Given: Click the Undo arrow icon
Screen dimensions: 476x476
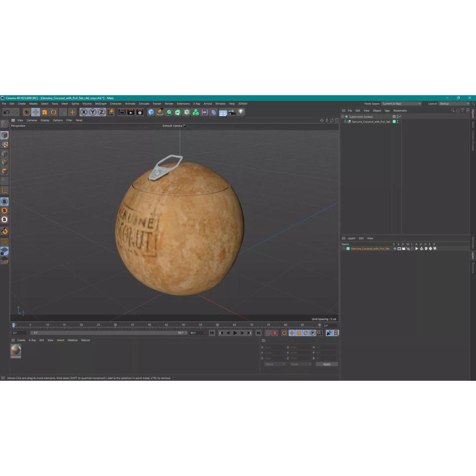Looking at the screenshot, I should point(6,112).
